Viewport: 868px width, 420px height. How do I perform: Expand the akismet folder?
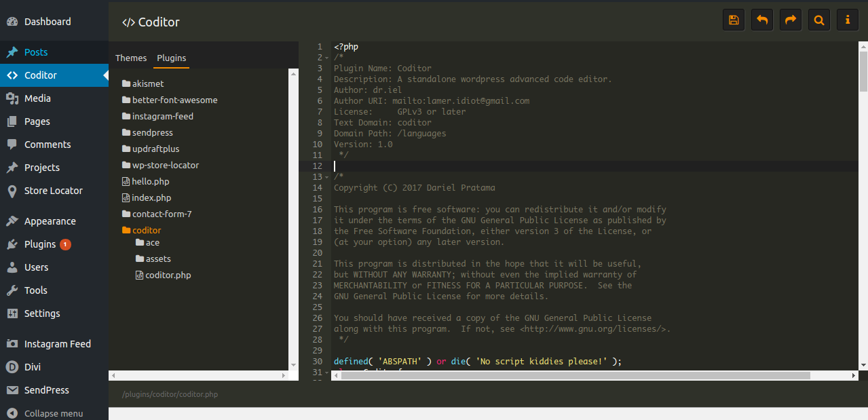pos(143,83)
